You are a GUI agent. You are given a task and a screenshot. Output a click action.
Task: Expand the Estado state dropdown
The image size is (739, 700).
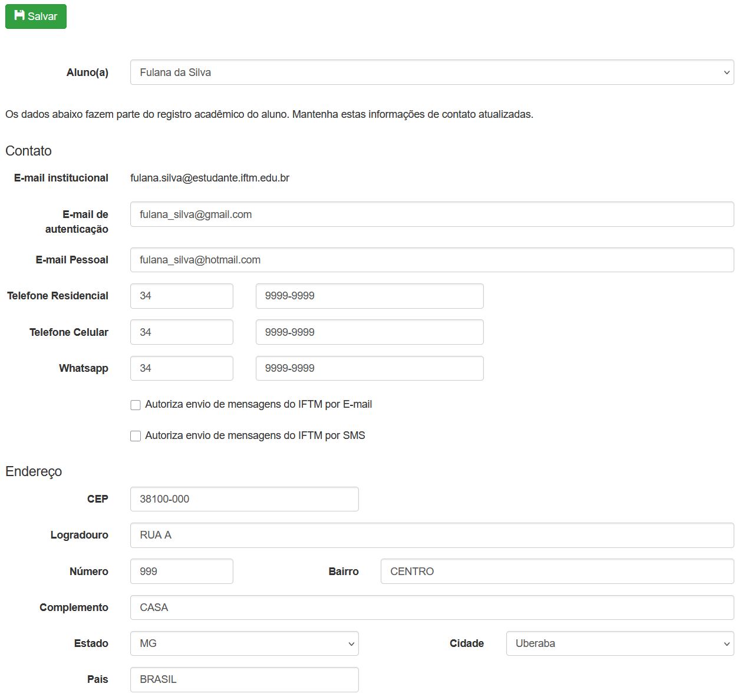(244, 643)
